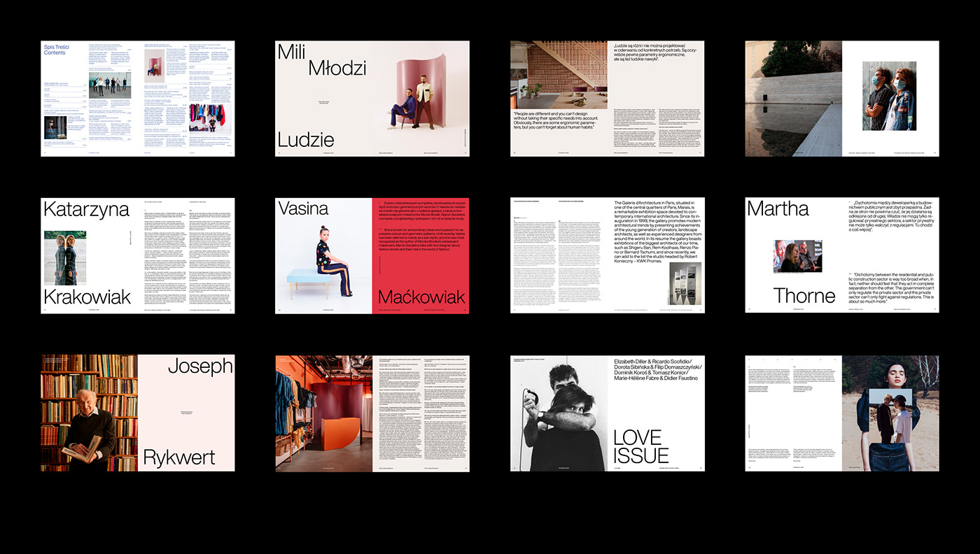
Task: Open the beach portrait photo of woman in white
Action: 890,413
